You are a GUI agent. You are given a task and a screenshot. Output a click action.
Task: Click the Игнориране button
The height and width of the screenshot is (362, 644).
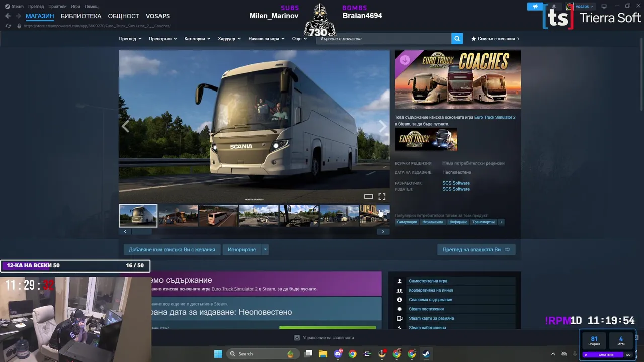pyautogui.click(x=242, y=250)
